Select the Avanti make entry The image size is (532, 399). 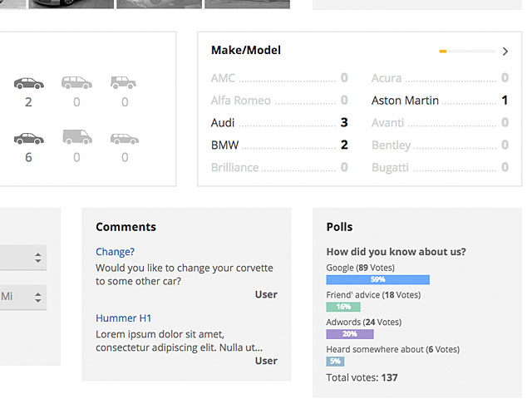[440, 122]
